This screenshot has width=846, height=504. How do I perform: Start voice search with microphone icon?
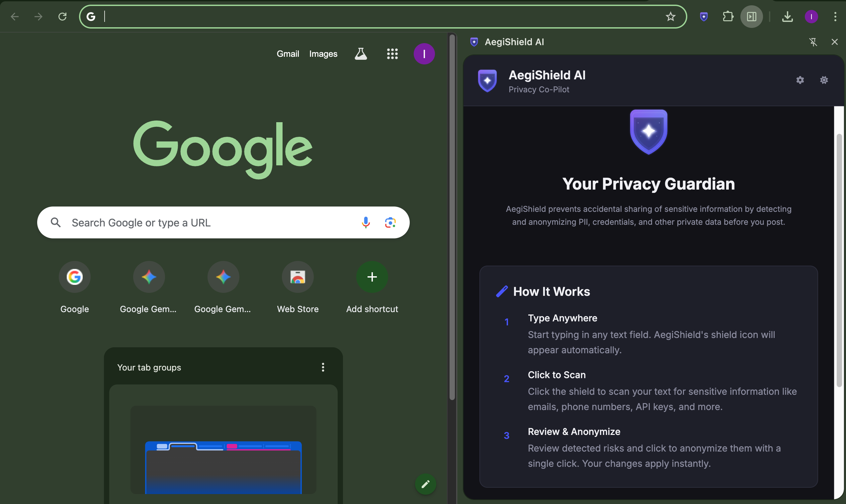tap(366, 222)
